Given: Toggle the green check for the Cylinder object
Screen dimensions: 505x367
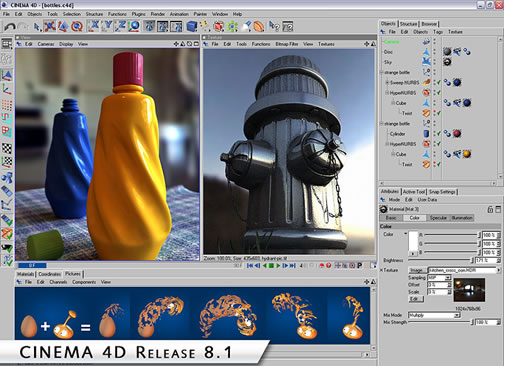Looking at the screenshot, I should tap(439, 134).
